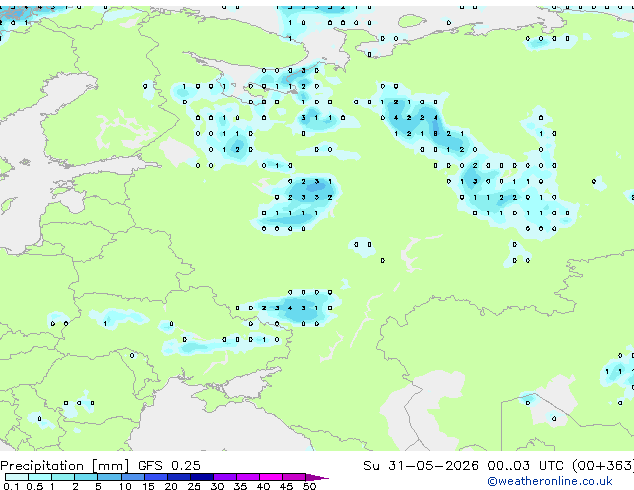Viewport: 634px width, 490px height.
Task: Click the legend swatch between 5 and 10
Action: (x=110, y=477)
